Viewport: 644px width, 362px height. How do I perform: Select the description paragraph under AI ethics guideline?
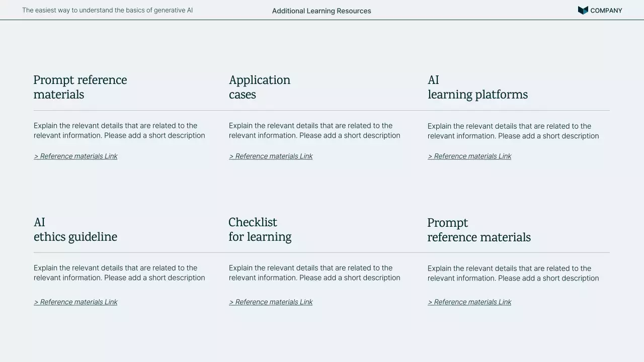coord(119,273)
